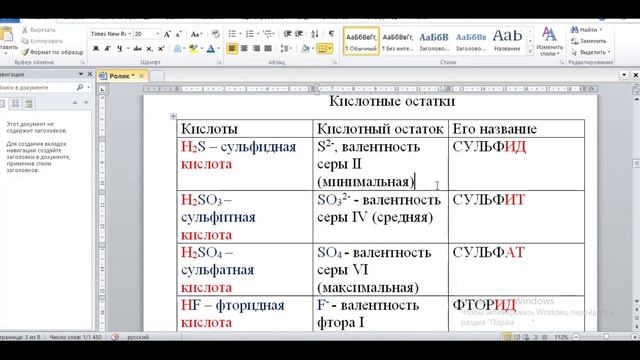Click the Sort icon

click(315, 34)
